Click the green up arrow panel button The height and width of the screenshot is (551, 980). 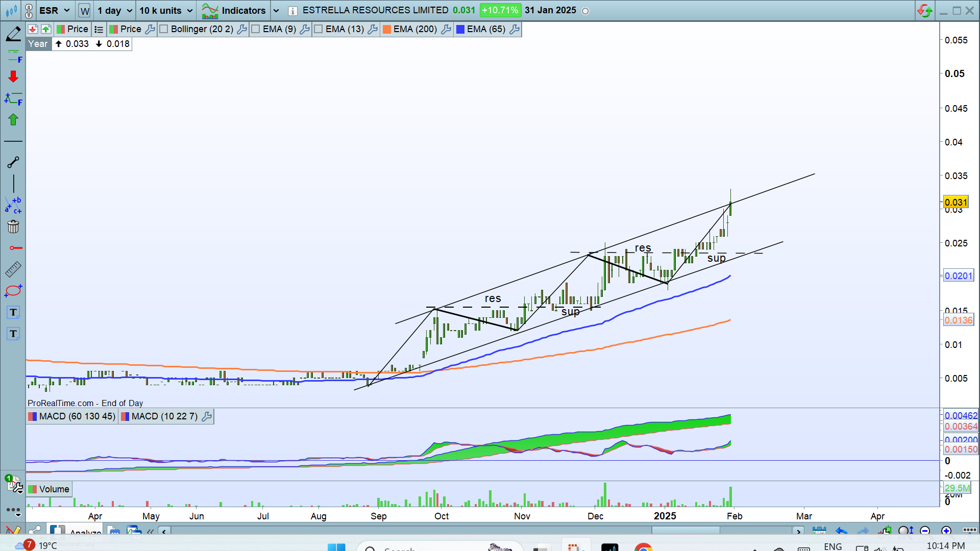pyautogui.click(x=46, y=29)
